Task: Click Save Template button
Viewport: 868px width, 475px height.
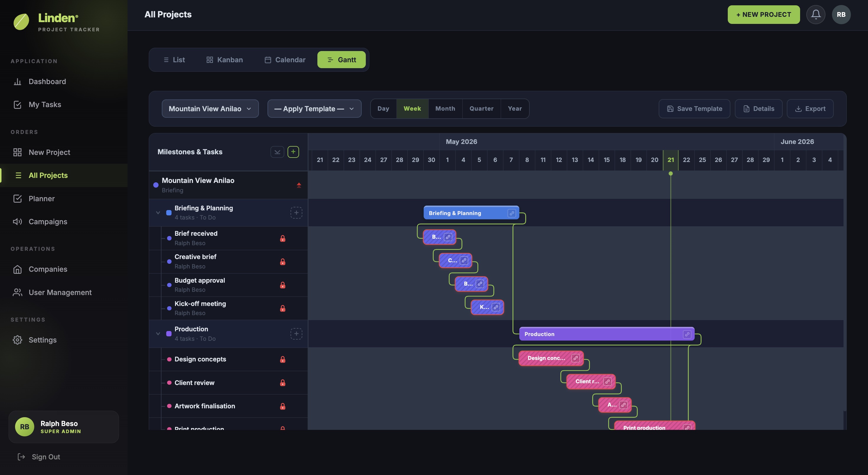Action: [x=694, y=108]
